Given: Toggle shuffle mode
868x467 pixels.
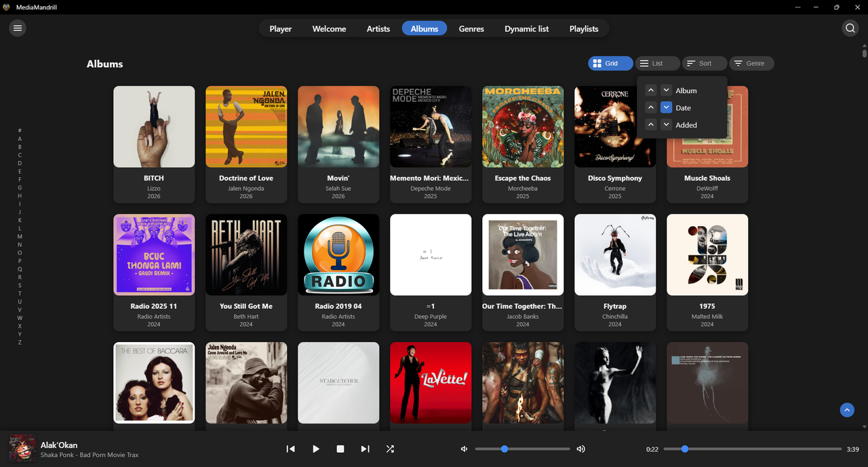Looking at the screenshot, I should pyautogui.click(x=390, y=449).
